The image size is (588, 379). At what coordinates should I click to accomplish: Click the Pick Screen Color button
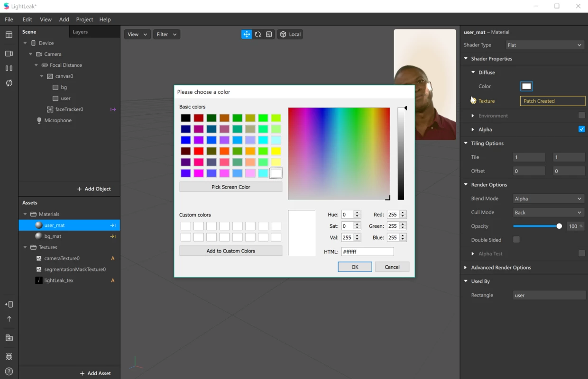click(230, 187)
